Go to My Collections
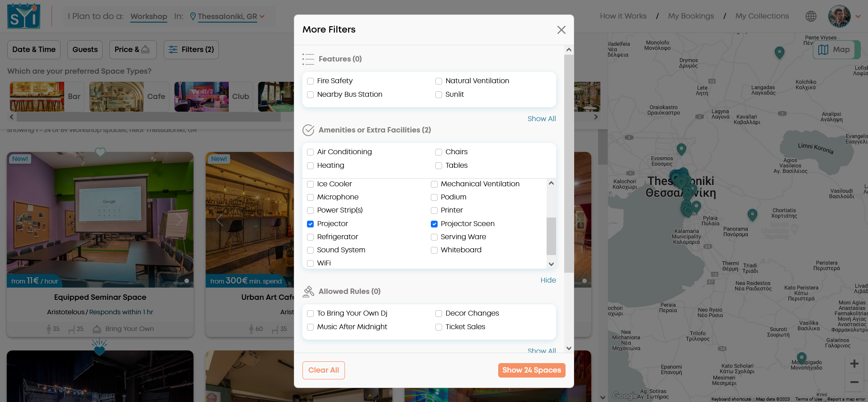This screenshot has width=868, height=402. click(x=762, y=16)
